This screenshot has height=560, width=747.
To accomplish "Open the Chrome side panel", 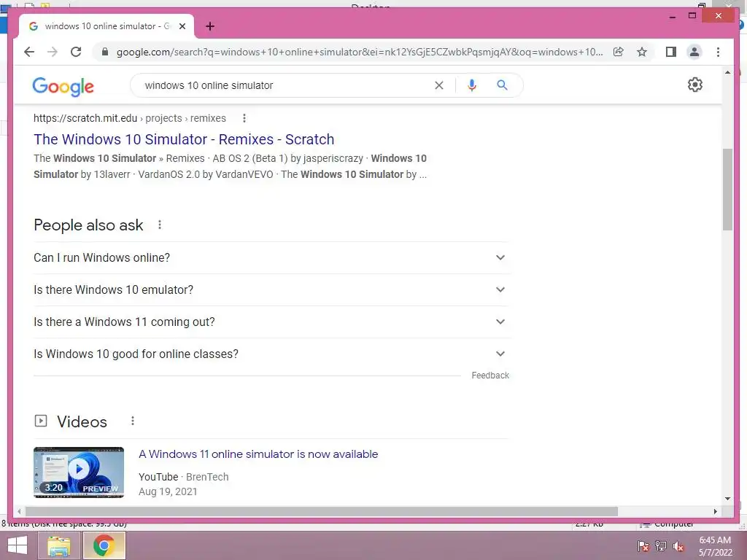I will pos(671,52).
